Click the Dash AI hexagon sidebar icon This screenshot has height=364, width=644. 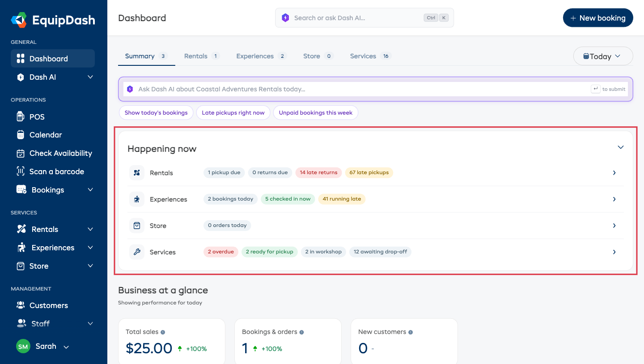[x=20, y=77]
